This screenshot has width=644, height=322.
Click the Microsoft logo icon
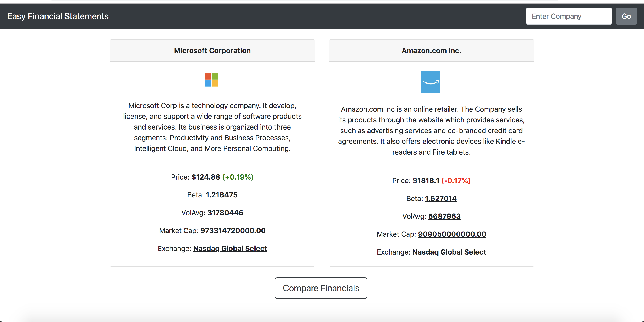coord(212,80)
